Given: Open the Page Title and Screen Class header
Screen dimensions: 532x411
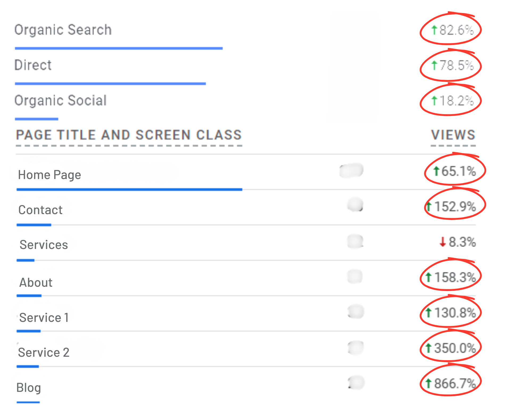Looking at the screenshot, I should [129, 135].
